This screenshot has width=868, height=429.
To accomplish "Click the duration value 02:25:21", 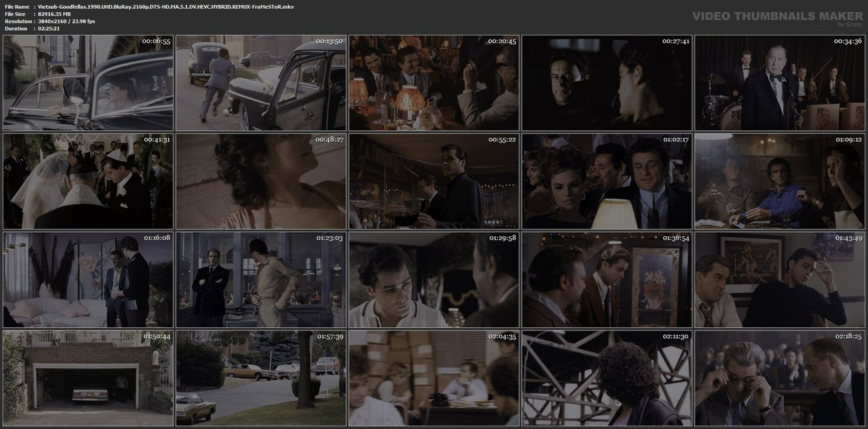I will tap(50, 29).
